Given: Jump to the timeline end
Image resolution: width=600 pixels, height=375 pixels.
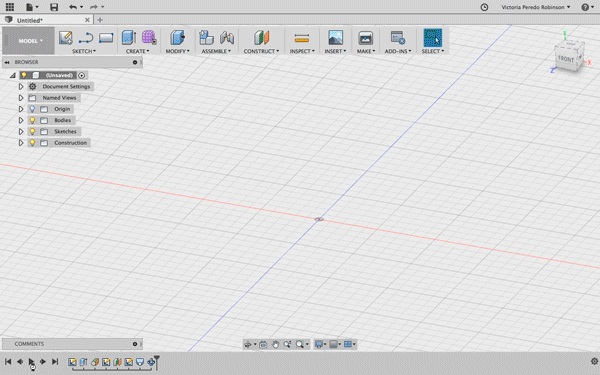Looking at the screenshot, I should (x=55, y=361).
